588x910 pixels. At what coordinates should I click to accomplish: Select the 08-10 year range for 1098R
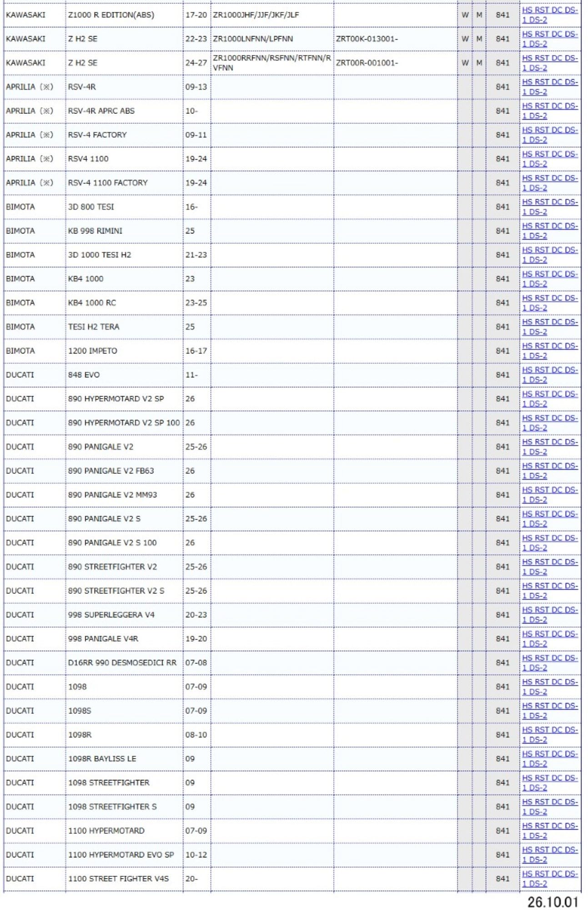(196, 735)
